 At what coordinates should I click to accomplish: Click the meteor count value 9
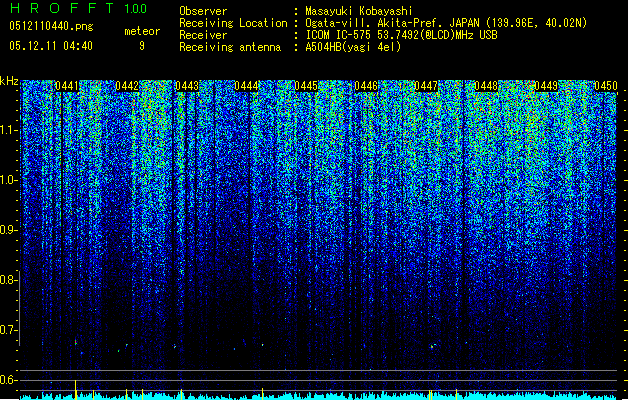(x=142, y=46)
